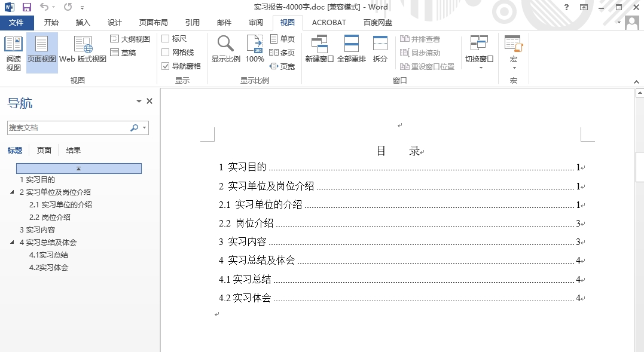This screenshot has width=644, height=352.
Task: Switch to the 页面 tab in navigation pane
Action: tap(44, 151)
